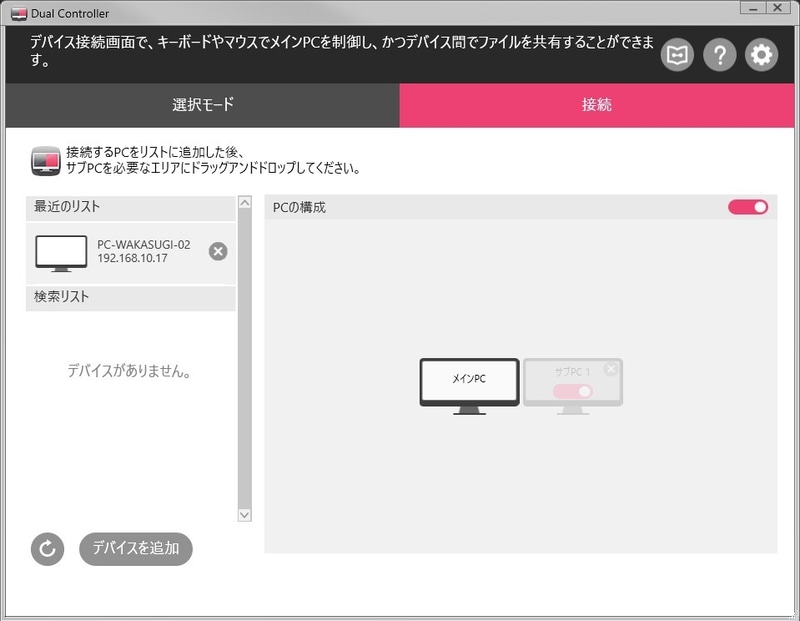Minimize the Dual Controller window
The width and height of the screenshot is (800, 621).
pos(753,8)
